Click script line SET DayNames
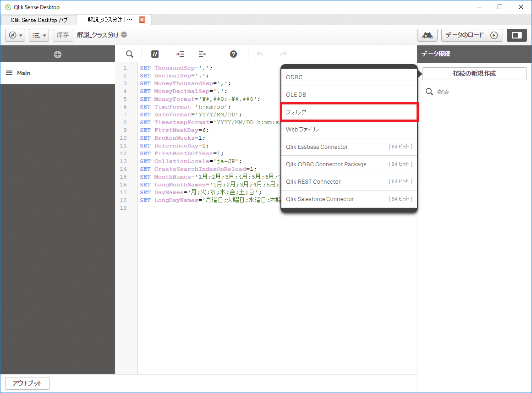This screenshot has width=532, height=393. (201, 192)
